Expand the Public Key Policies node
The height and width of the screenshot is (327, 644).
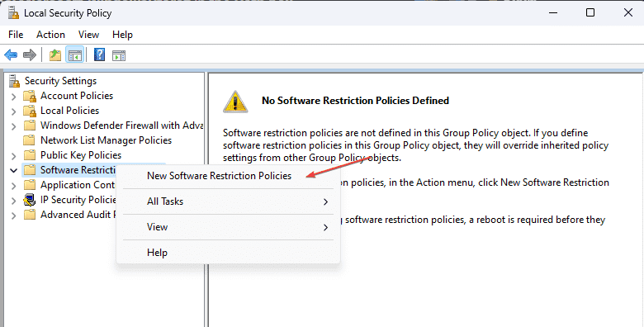click(x=13, y=156)
